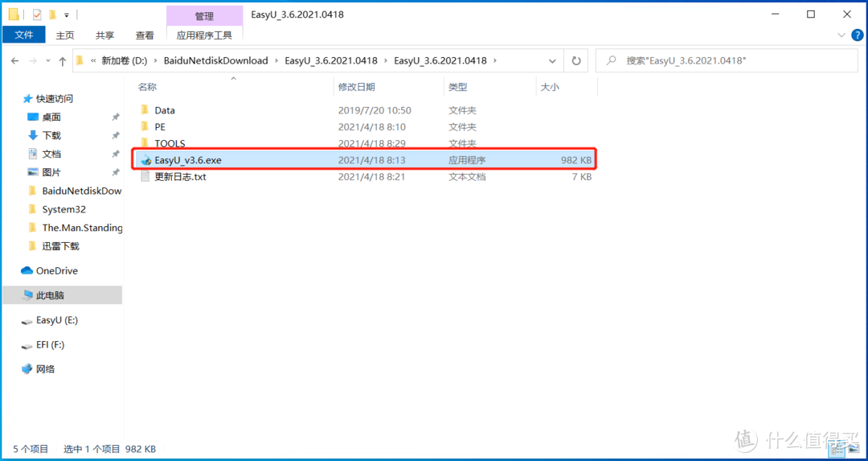Sort files by 类型 column
Screen dimensions: 868x461
pos(458,87)
